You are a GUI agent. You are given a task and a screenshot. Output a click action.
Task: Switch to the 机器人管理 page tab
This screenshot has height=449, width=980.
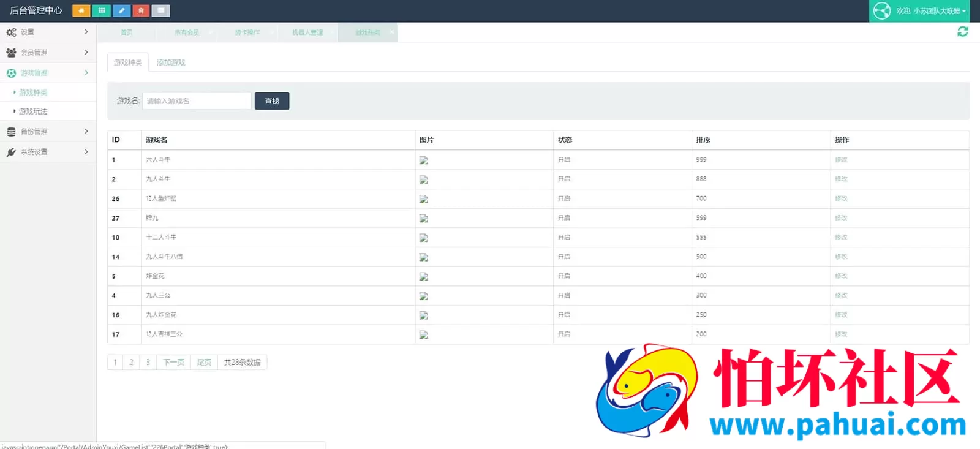307,32
